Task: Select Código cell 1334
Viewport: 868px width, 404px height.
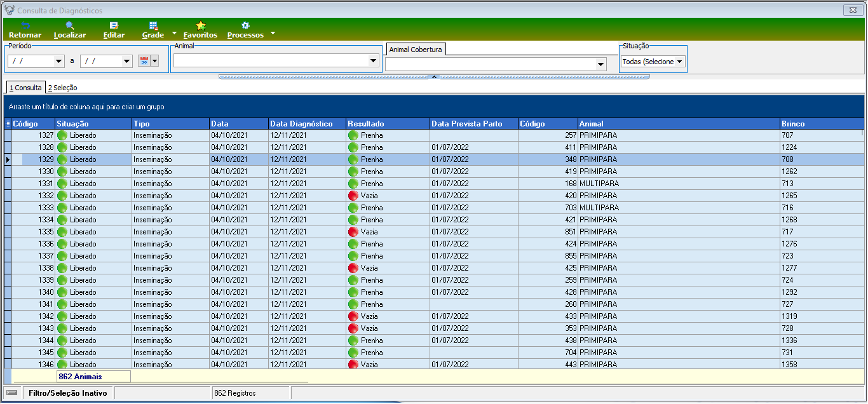Action: (x=33, y=220)
